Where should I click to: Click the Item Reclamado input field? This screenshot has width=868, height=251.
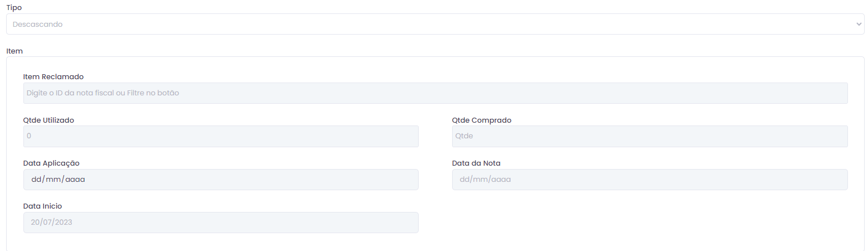(435, 93)
